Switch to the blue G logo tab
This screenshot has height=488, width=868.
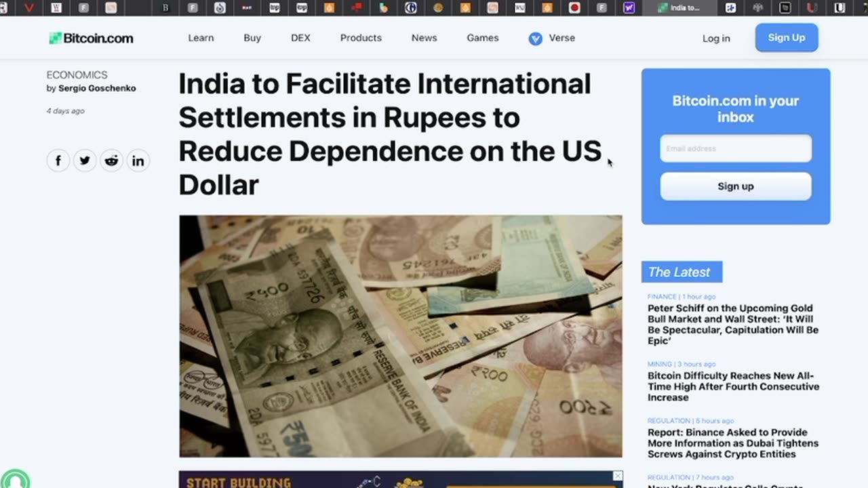click(x=411, y=8)
